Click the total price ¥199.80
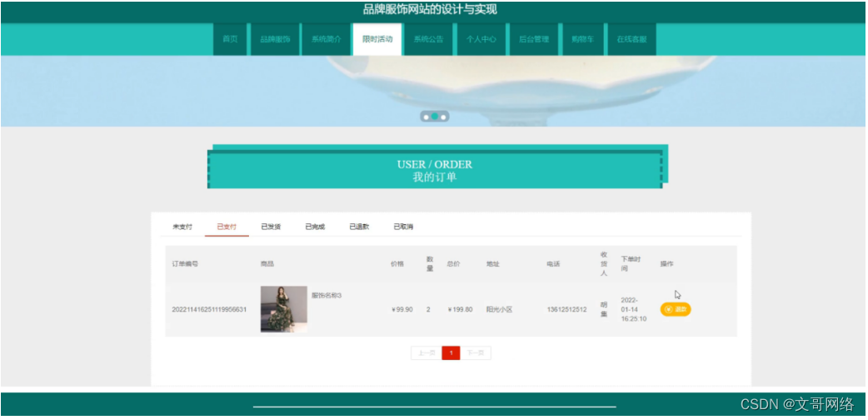868x420 pixels. [460, 309]
